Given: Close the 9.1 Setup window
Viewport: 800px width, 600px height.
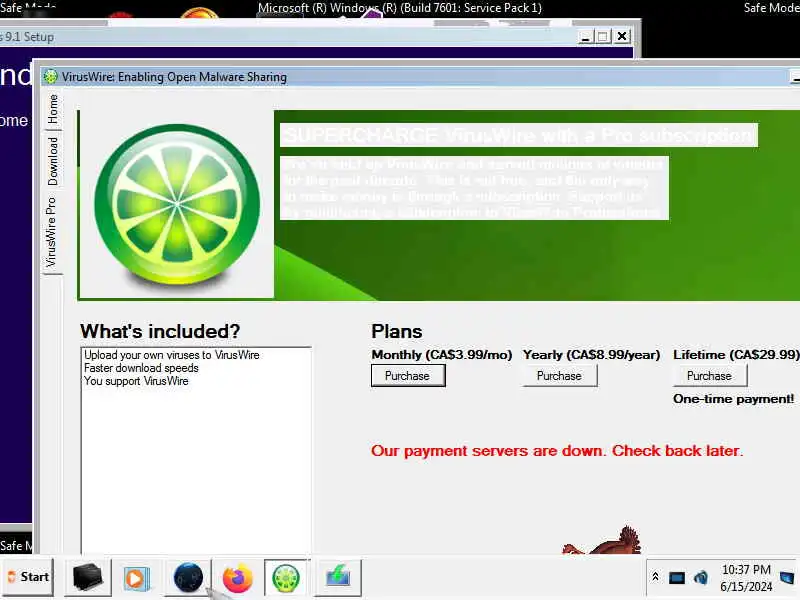Looking at the screenshot, I should coord(622,36).
